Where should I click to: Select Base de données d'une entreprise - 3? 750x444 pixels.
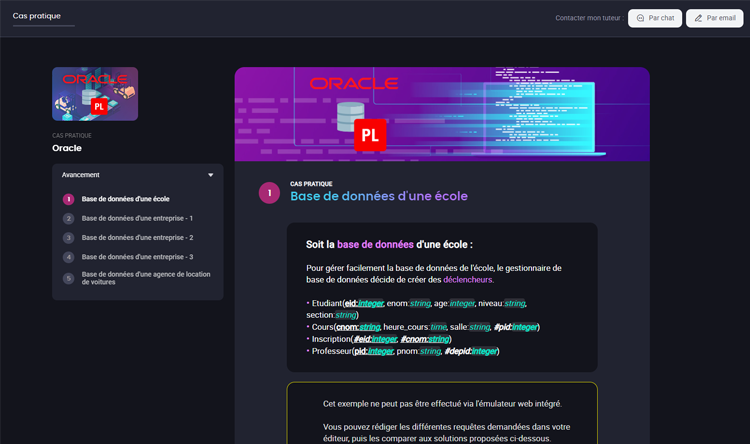coord(137,257)
